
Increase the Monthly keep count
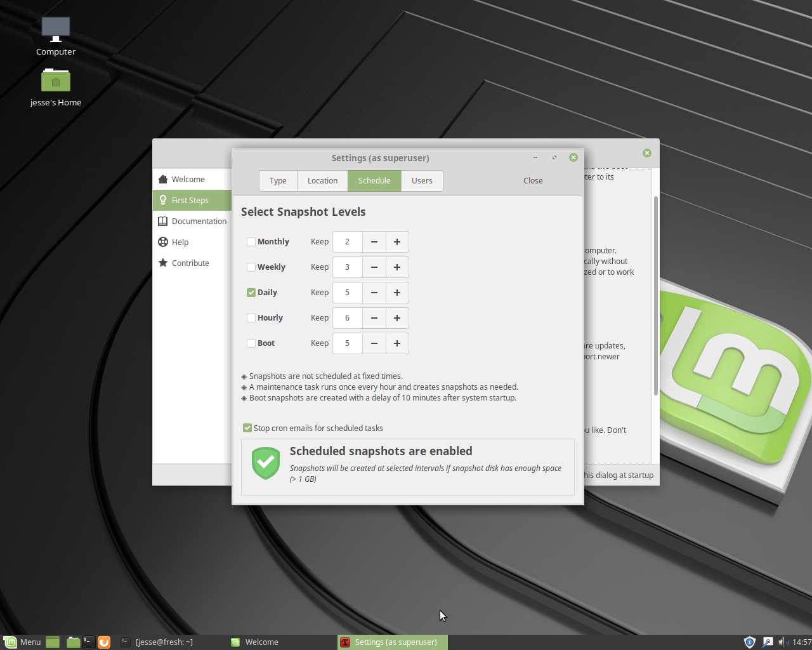[397, 242]
